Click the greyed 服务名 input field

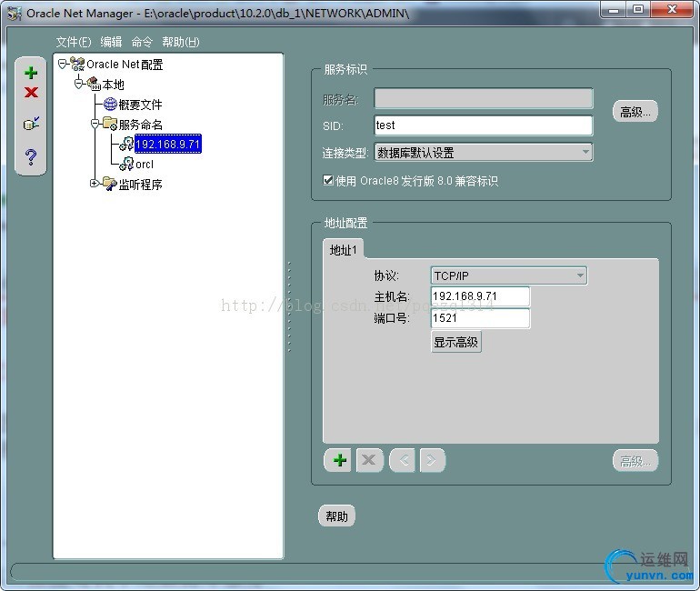[484, 98]
